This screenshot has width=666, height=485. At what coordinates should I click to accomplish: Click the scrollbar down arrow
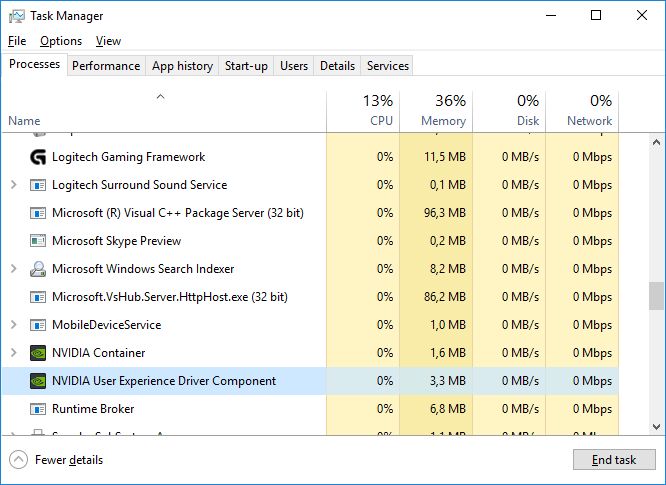pos(656,426)
